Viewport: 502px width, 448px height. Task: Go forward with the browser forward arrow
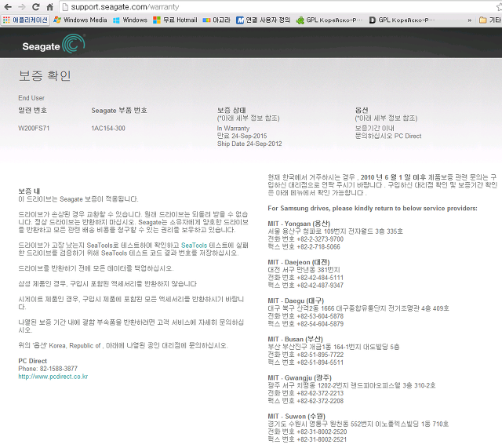[22, 7]
